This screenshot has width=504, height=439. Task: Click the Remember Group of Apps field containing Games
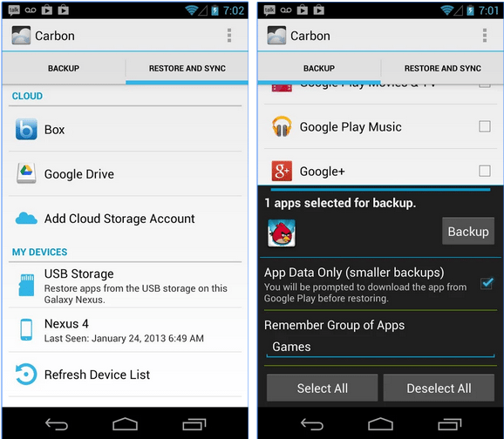[380, 347]
